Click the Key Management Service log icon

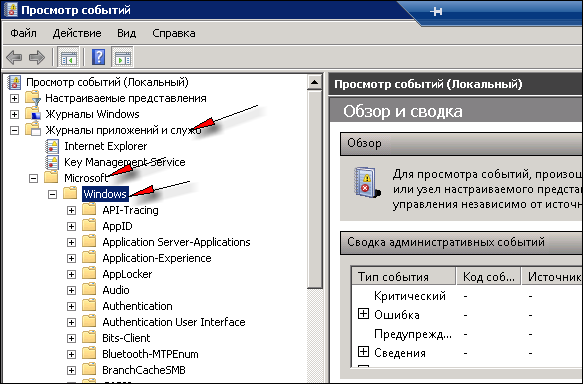(52, 162)
